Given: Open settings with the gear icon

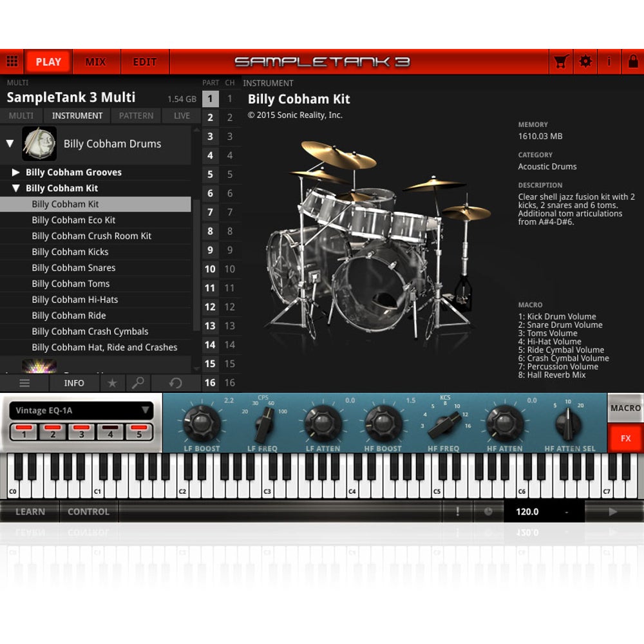Looking at the screenshot, I should (585, 62).
